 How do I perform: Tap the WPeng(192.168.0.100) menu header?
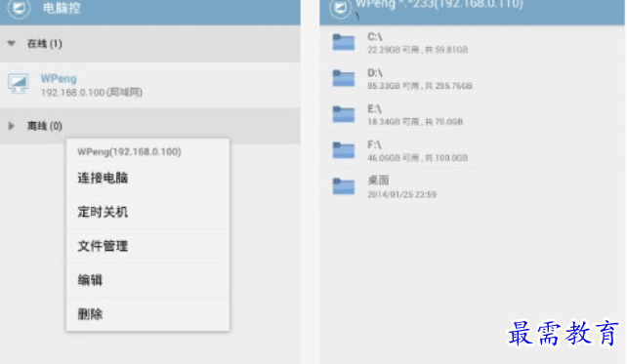pos(129,151)
